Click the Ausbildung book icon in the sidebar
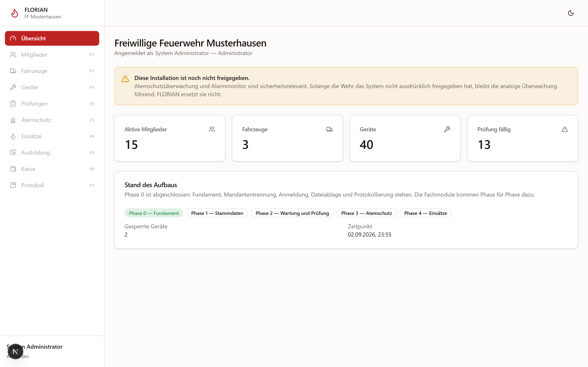The height and width of the screenshot is (367, 588). [13, 153]
